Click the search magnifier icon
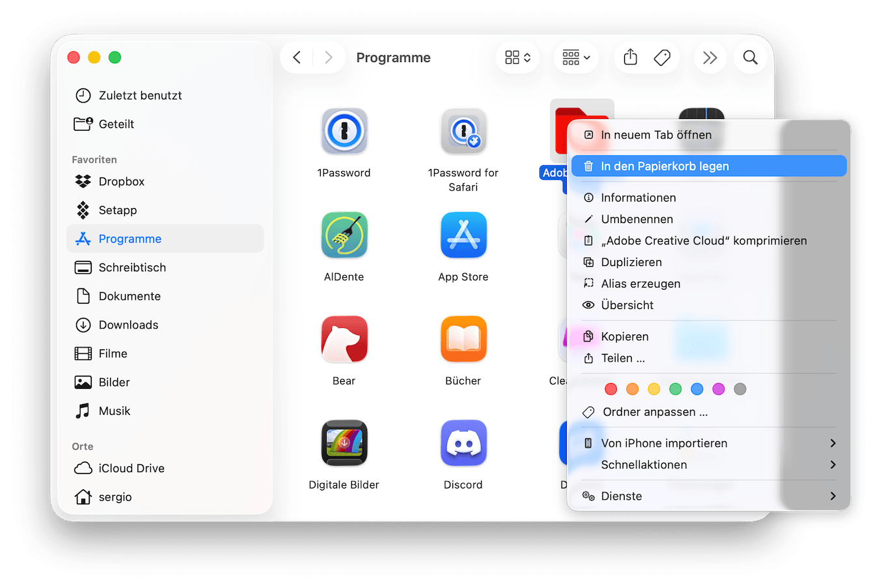 (x=750, y=58)
